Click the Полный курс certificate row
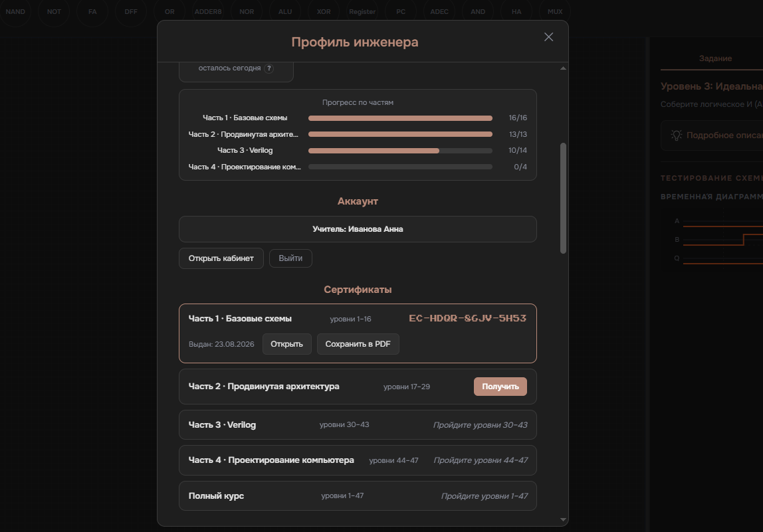Image resolution: width=763 pixels, height=532 pixels. click(358, 496)
